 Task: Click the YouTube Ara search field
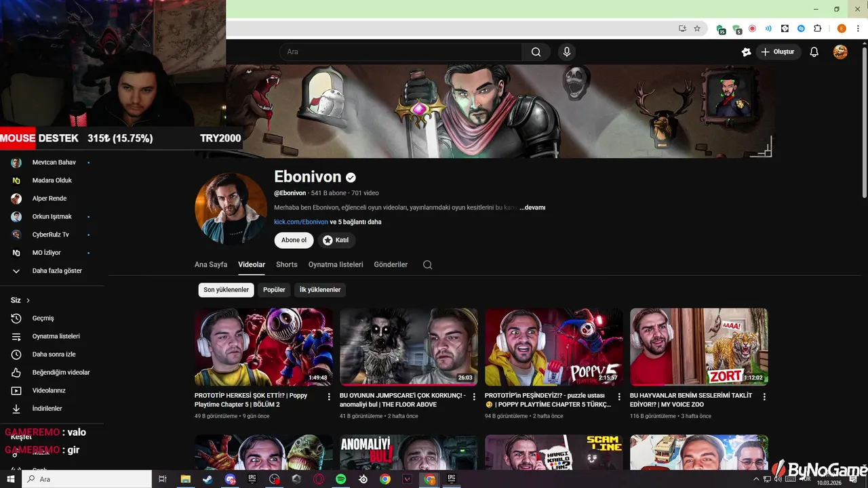point(400,52)
